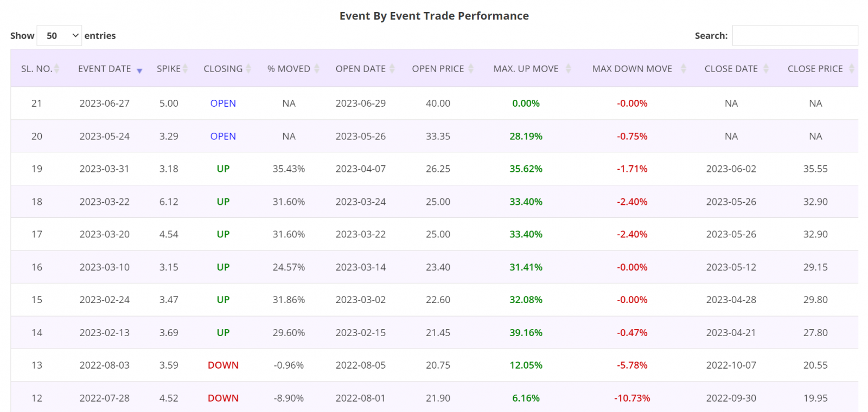
Task: Sort by MAX DOWN MOVE column arrows
Action: pos(684,69)
